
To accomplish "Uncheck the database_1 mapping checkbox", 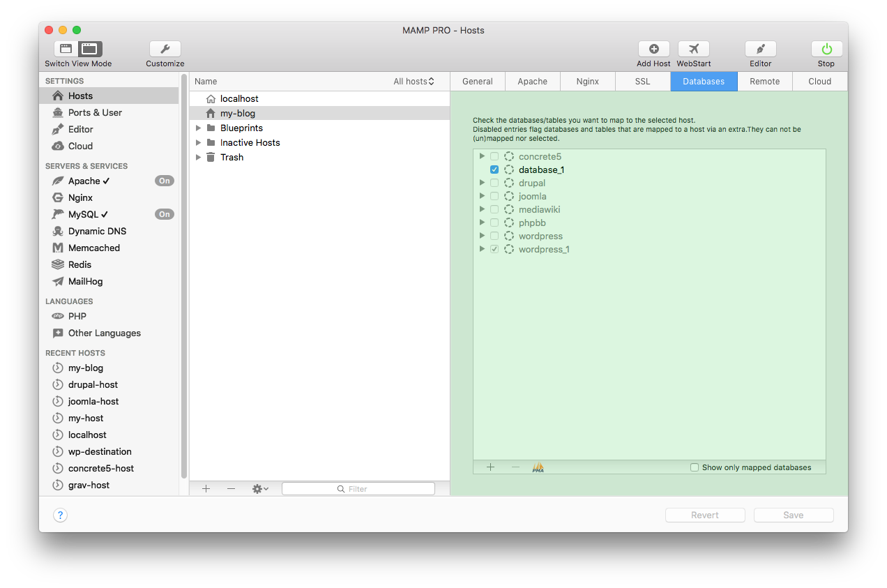I will tap(494, 169).
